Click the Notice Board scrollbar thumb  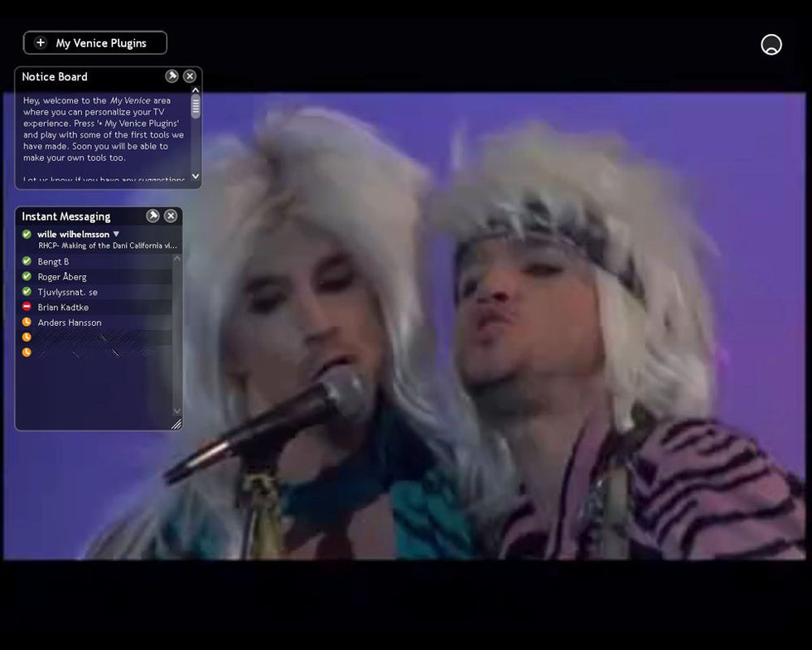coord(196,107)
